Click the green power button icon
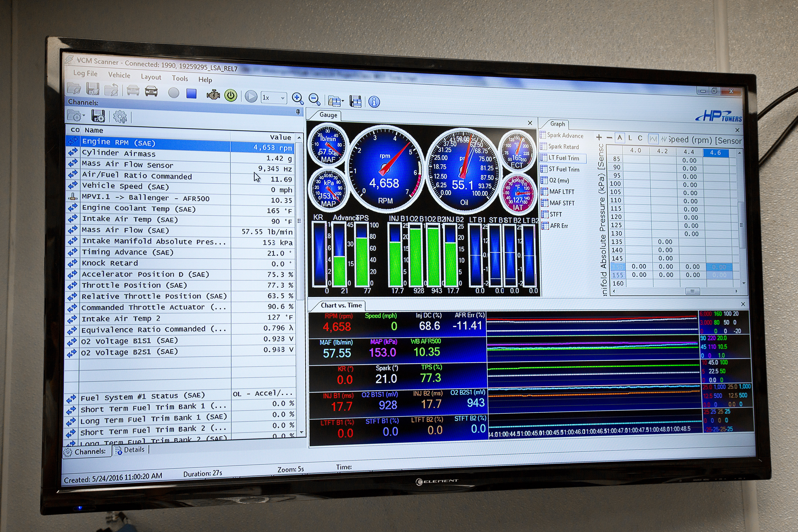 pyautogui.click(x=231, y=95)
